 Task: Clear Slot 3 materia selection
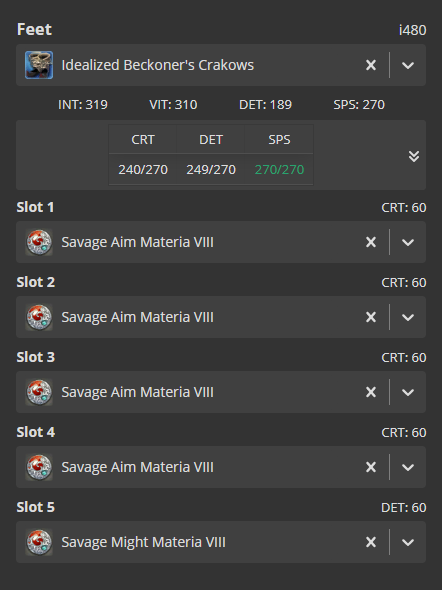click(371, 392)
